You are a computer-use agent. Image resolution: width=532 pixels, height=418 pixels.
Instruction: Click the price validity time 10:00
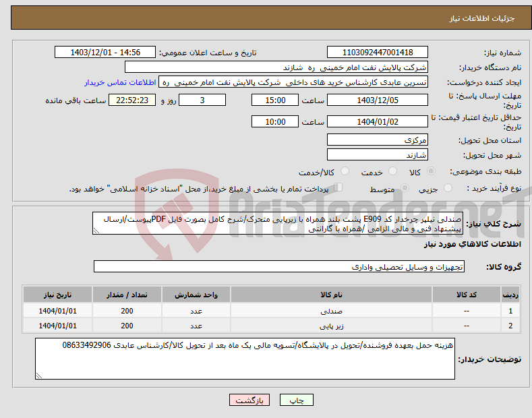(x=275, y=121)
